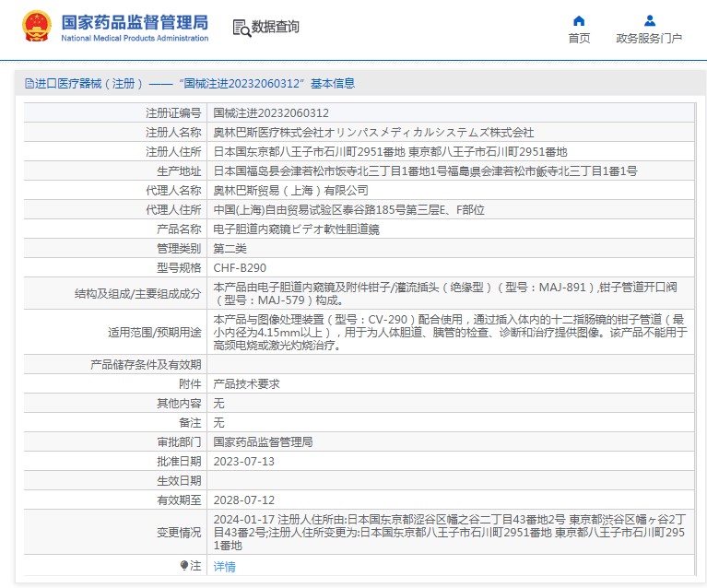Click the 数据查询 label
707x588 pixels.
[x=275, y=27]
